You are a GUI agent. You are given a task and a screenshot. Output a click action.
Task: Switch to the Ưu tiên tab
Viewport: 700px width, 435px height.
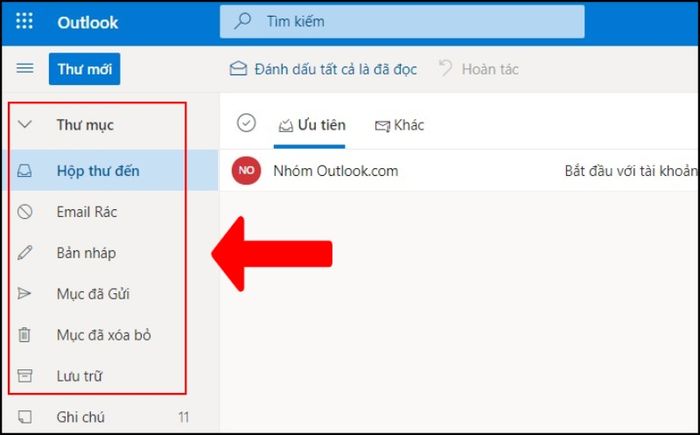[311, 125]
